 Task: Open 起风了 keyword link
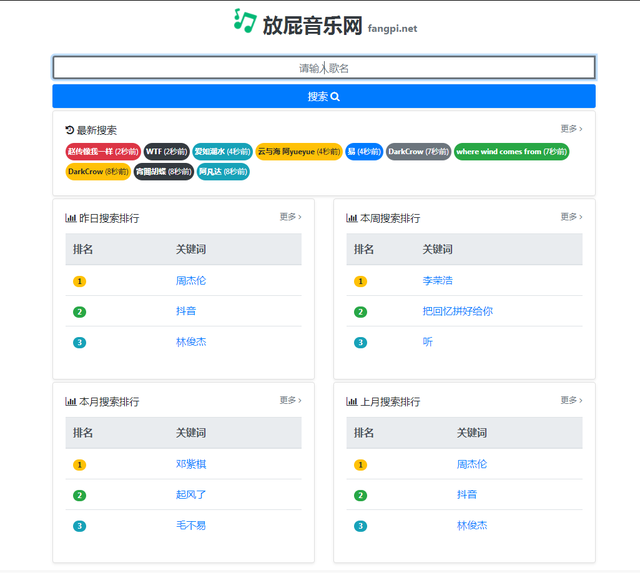pyautogui.click(x=191, y=495)
